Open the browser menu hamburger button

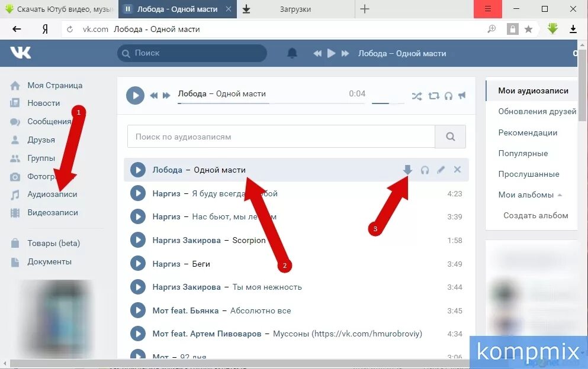point(487,9)
